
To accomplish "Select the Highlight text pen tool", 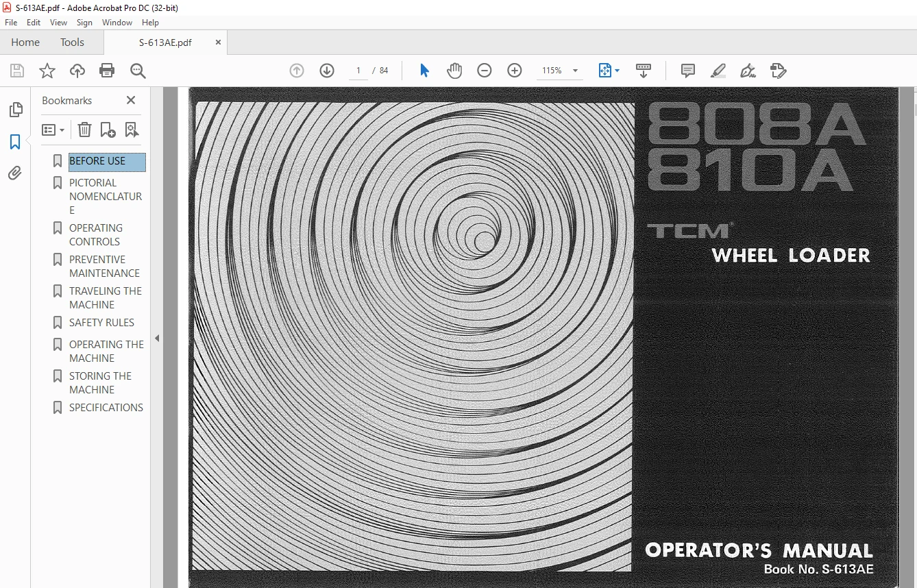I will (x=718, y=71).
